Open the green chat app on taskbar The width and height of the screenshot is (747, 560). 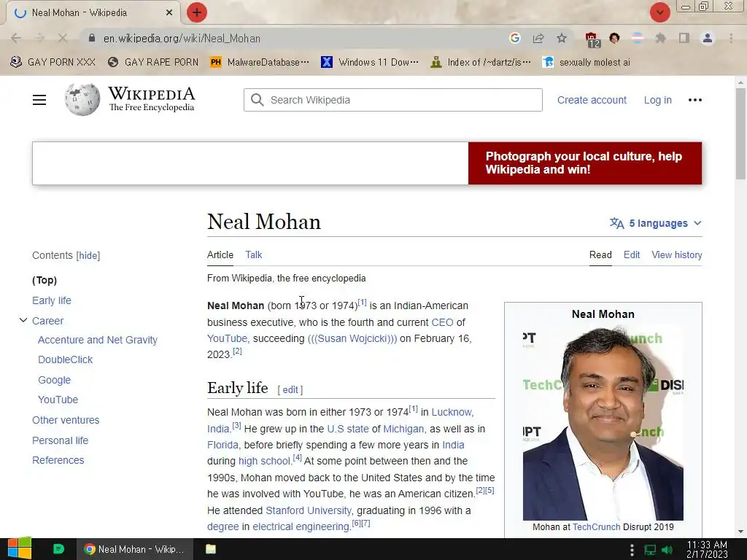coord(58,549)
